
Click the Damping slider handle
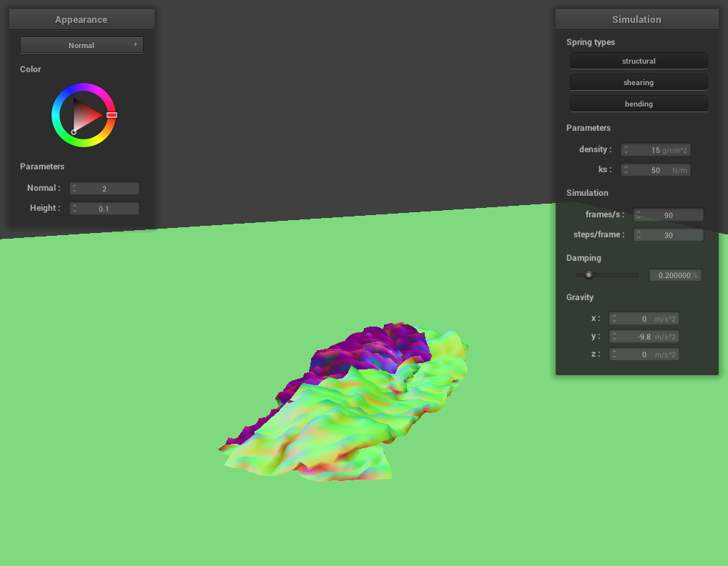coord(589,274)
